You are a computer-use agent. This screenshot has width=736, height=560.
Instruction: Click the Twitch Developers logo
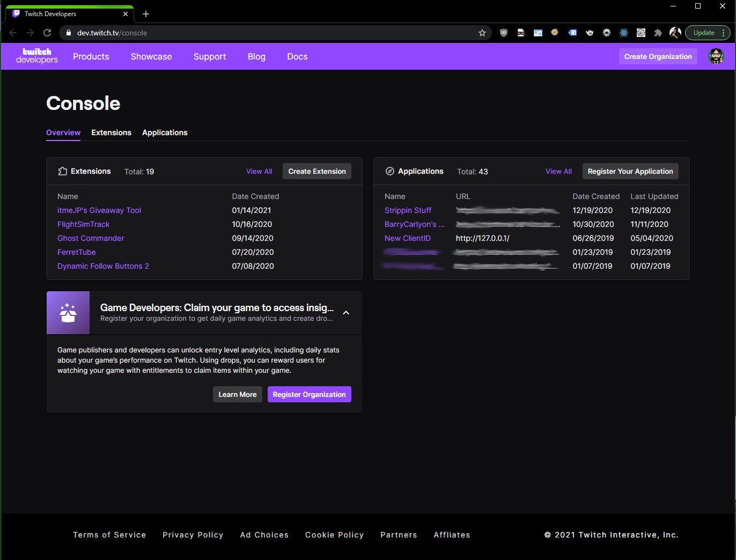tap(37, 56)
